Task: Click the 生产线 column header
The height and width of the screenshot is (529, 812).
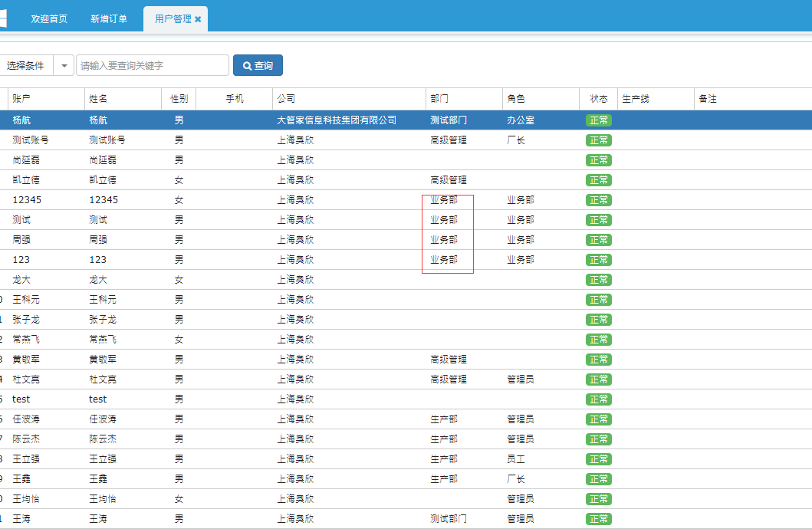Action: pos(656,99)
